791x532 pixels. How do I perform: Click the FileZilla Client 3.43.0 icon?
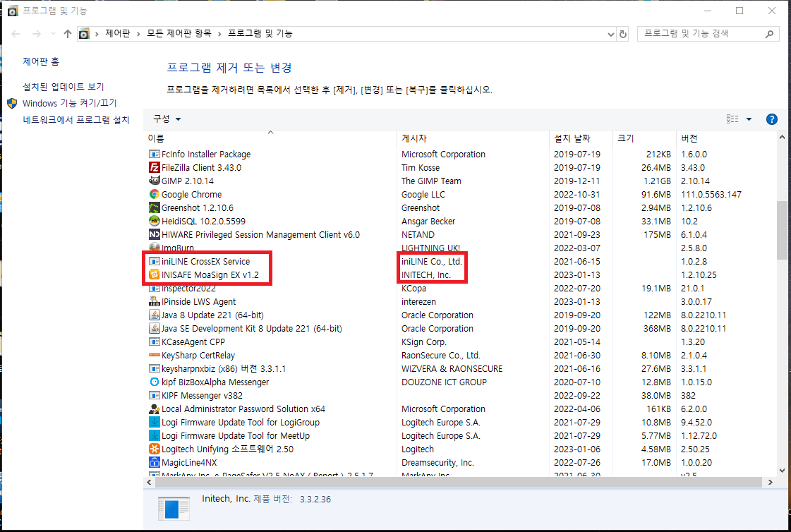tap(155, 167)
